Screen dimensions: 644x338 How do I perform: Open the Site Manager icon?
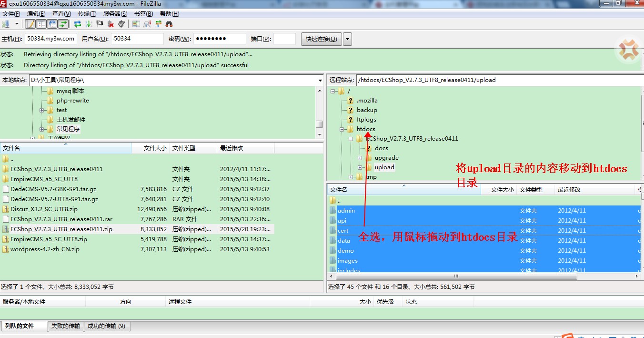point(6,24)
